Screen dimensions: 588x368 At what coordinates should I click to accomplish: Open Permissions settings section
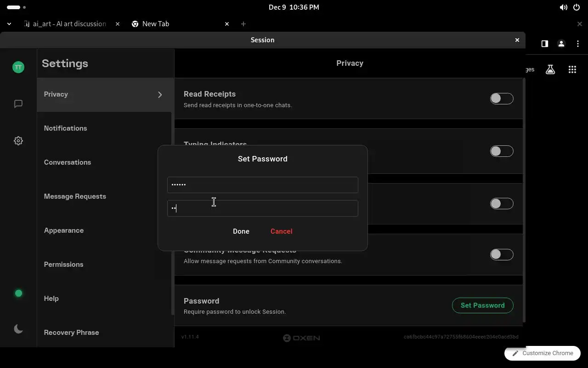point(104,264)
